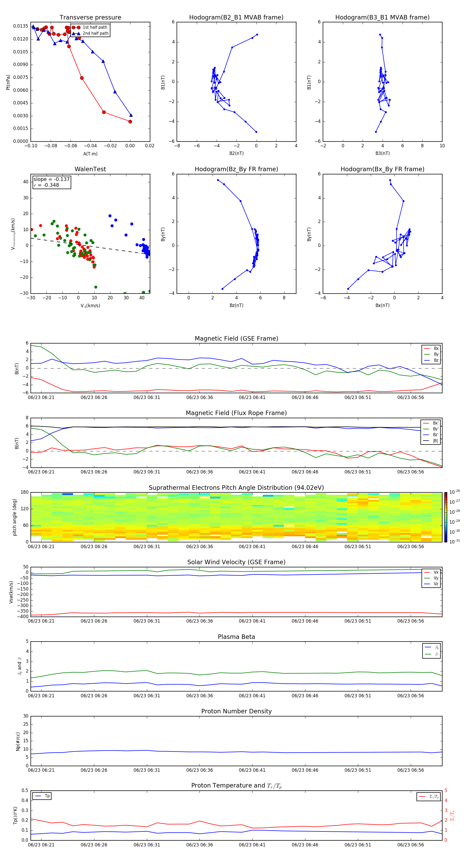Click the 'Tp' legend entry

tap(42, 796)
